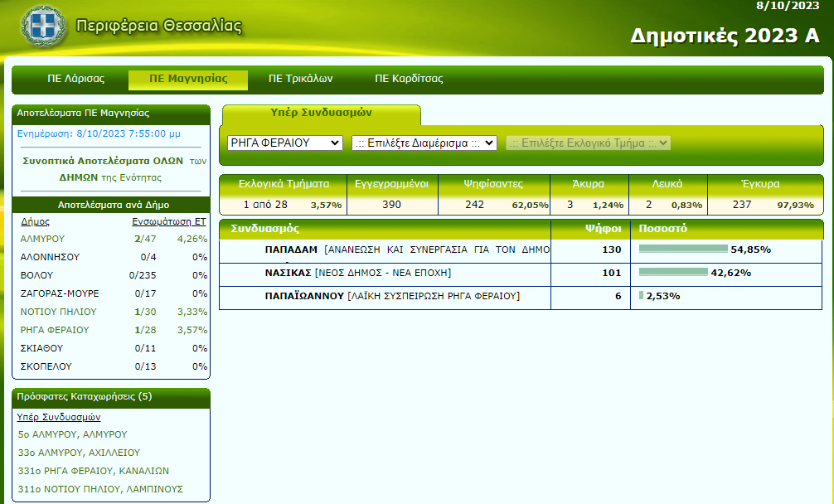The width and height of the screenshot is (834, 504).
Task: Select the Υπέρ Συνδυασμών tab
Action: 322,113
